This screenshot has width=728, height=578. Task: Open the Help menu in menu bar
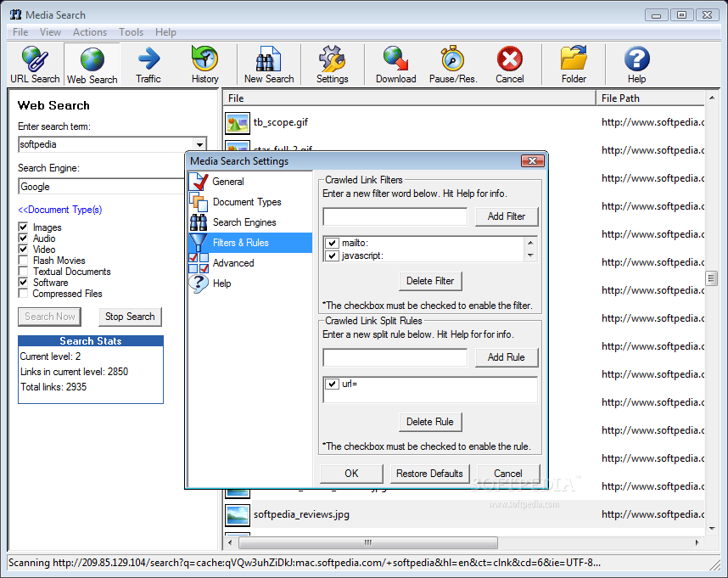click(165, 32)
